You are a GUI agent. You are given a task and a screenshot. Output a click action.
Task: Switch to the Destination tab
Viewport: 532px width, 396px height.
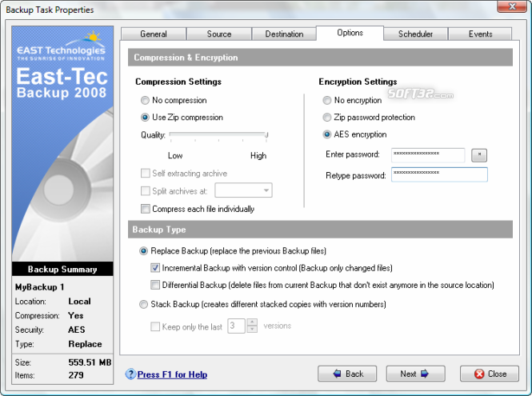coord(284,34)
